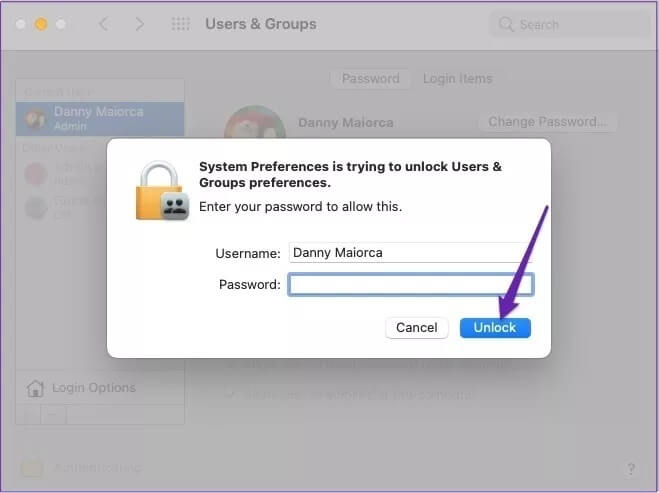
Task: Click the lock icon at bottom-left of window
Action: tap(32, 467)
